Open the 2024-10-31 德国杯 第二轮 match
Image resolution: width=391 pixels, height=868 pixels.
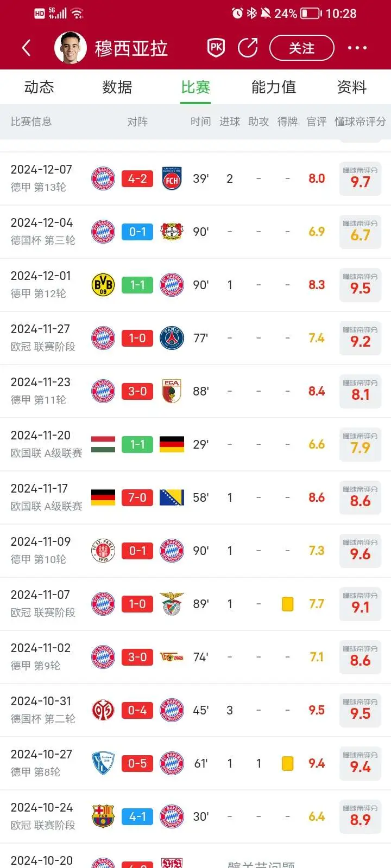[195, 710]
